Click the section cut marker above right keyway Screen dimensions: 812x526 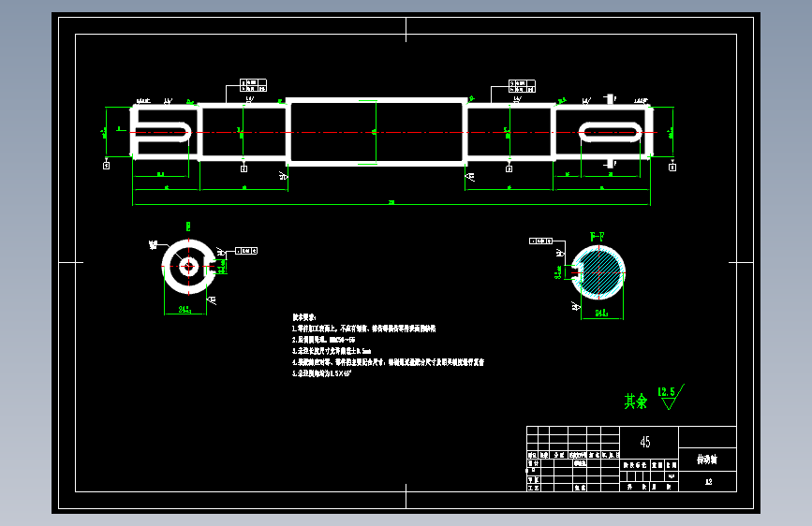coord(611,99)
